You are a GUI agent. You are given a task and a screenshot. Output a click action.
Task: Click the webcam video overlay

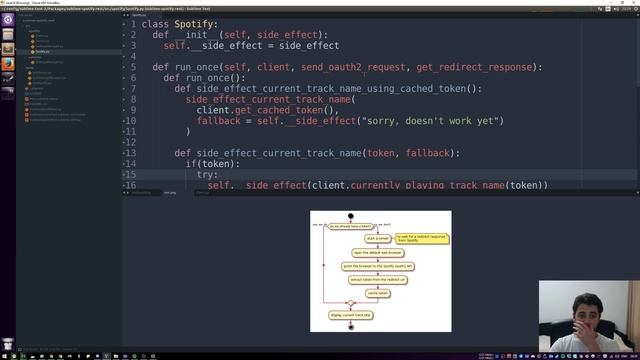(589, 316)
